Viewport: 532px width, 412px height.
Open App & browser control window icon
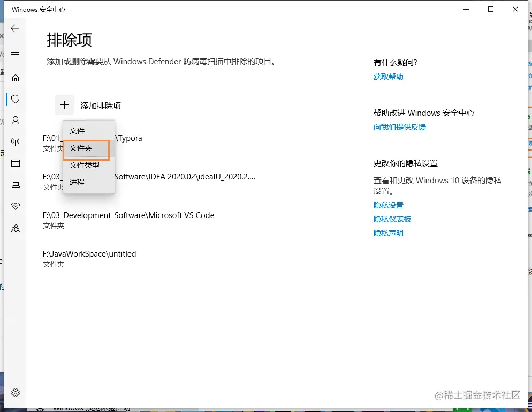tap(16, 163)
